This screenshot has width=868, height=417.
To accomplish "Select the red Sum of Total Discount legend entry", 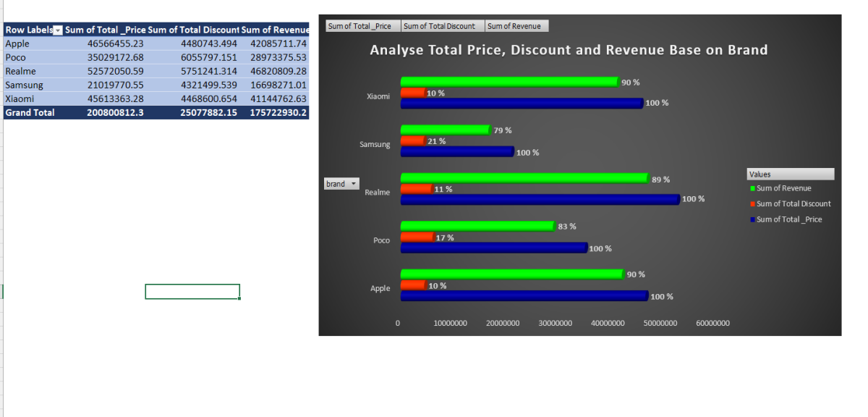I will coord(793,203).
